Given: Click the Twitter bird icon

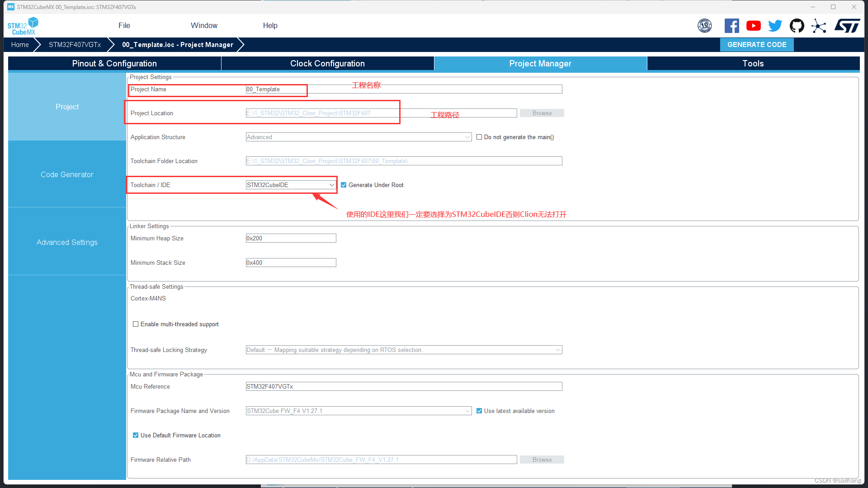Looking at the screenshot, I should coord(775,26).
